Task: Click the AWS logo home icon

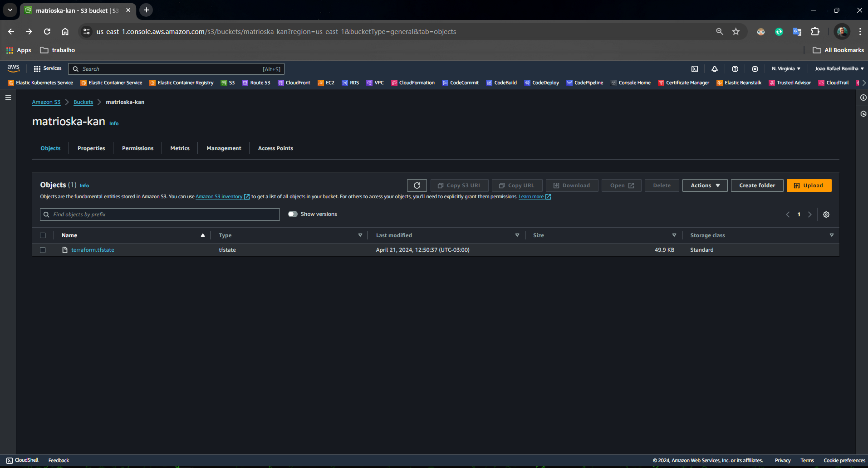Action: click(x=13, y=68)
